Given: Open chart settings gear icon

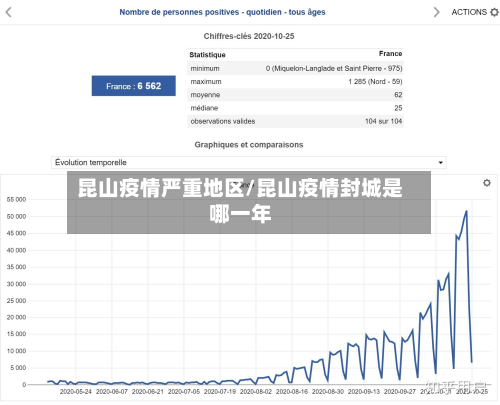Looking at the screenshot, I should coord(487,183).
